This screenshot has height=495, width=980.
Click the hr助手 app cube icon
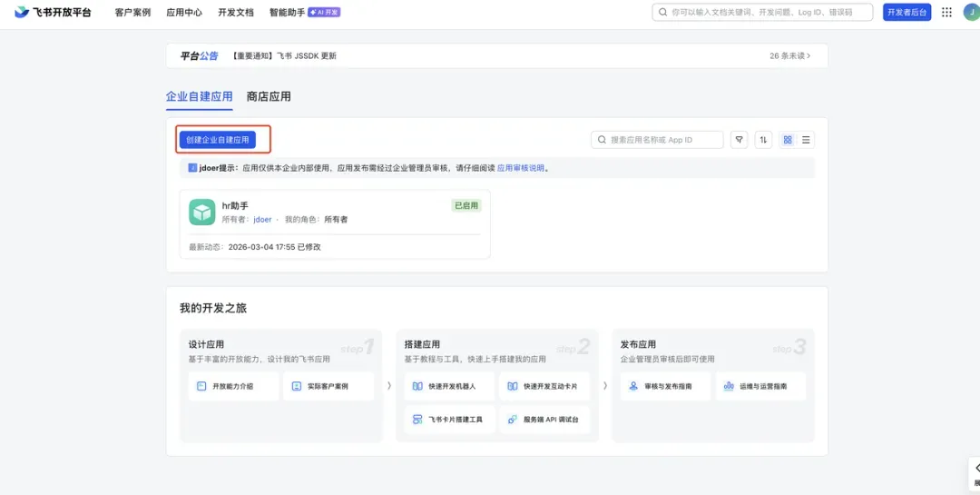point(201,213)
